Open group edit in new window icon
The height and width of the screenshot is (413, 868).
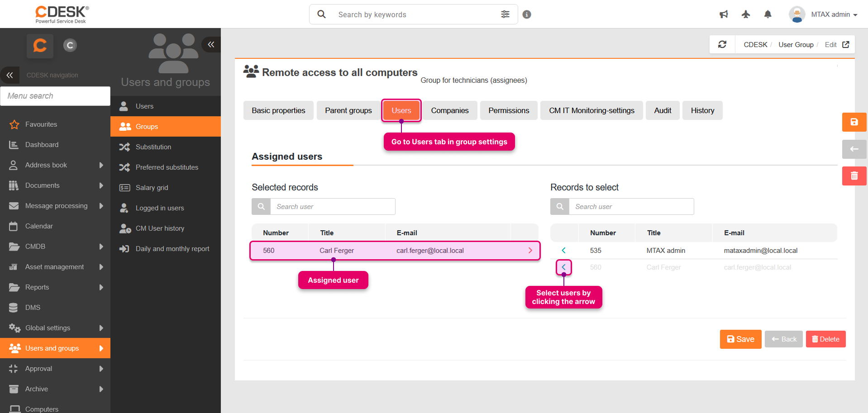coord(846,44)
